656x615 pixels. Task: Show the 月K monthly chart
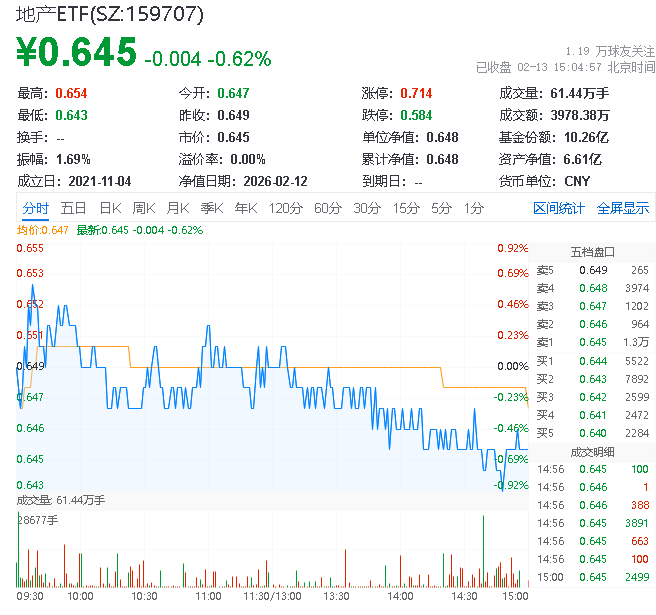pyautogui.click(x=178, y=208)
